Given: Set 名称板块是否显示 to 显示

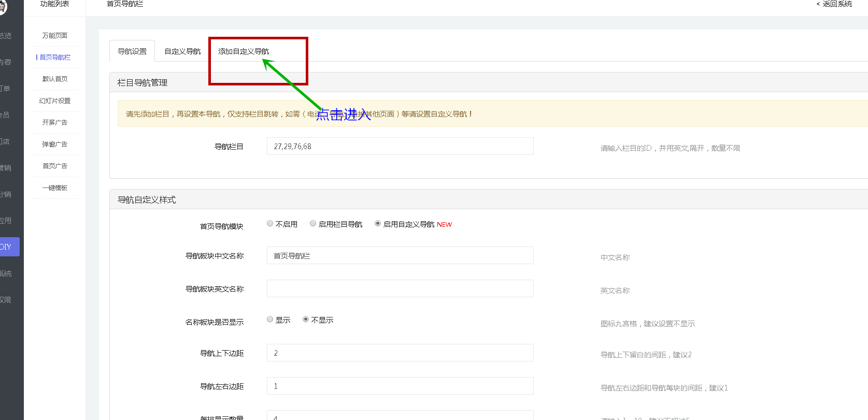Looking at the screenshot, I should 270,320.
